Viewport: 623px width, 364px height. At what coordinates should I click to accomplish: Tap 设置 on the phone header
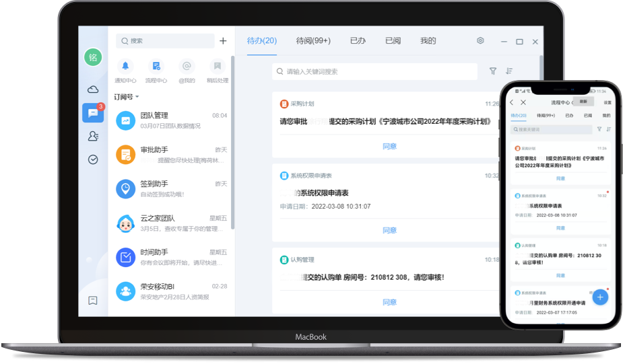click(x=608, y=102)
